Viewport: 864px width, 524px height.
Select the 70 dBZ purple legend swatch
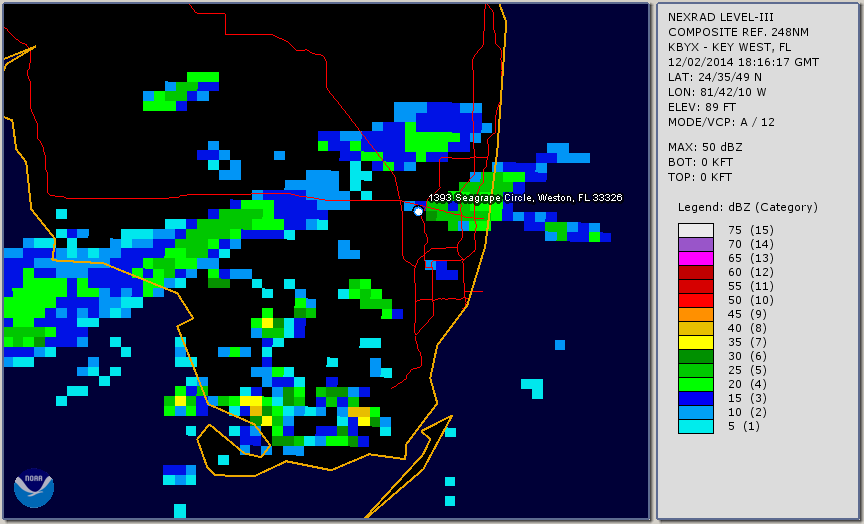696,244
